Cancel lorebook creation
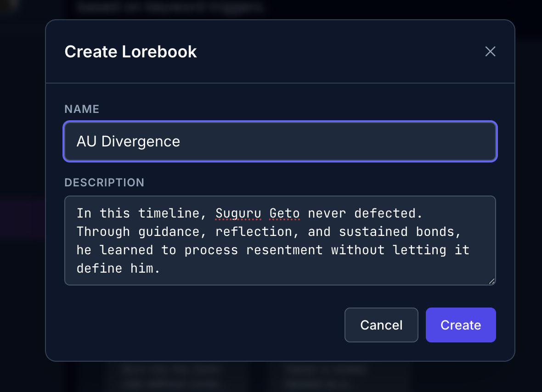Screen dimensions: 542x392 [x=381, y=325]
